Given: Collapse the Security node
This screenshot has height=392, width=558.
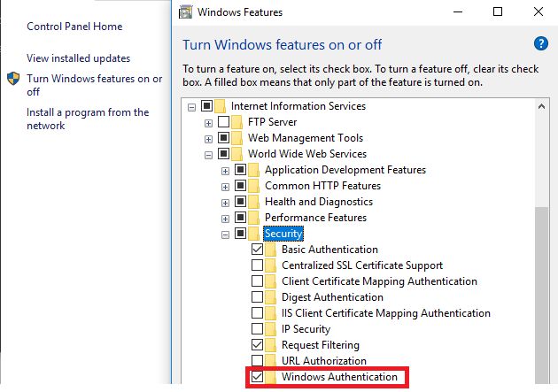Looking at the screenshot, I should tap(225, 234).
